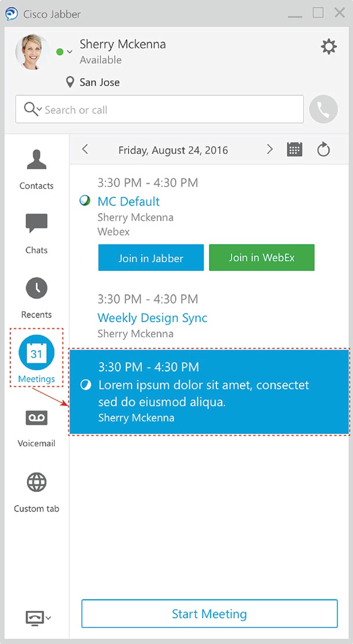
Task: Open the settings gear icon
Action: (329, 46)
